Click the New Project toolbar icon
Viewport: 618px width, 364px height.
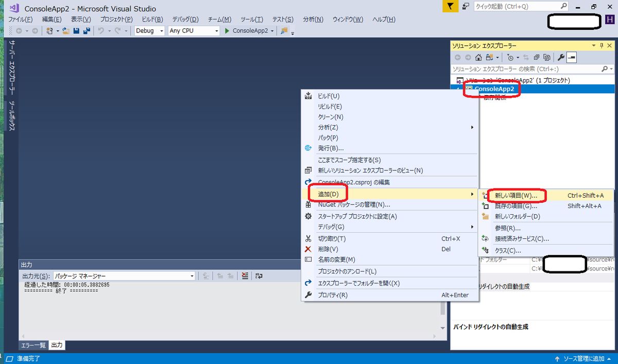pyautogui.click(x=49, y=31)
